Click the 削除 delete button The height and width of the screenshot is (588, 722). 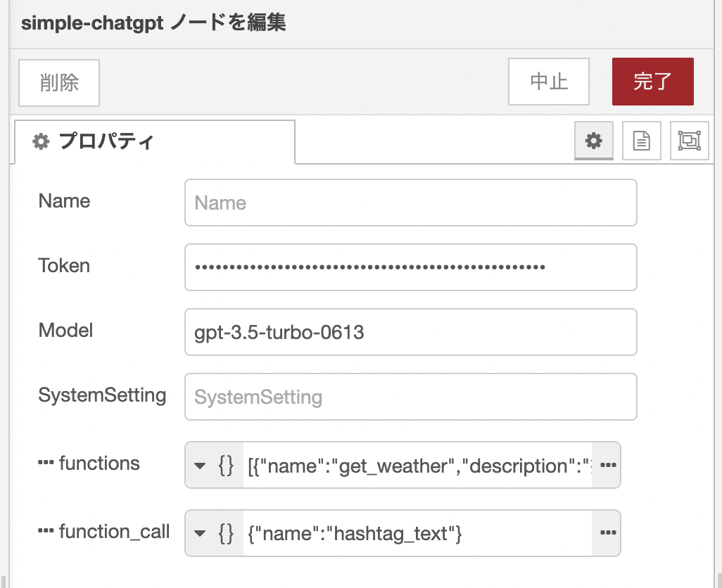coord(59,82)
